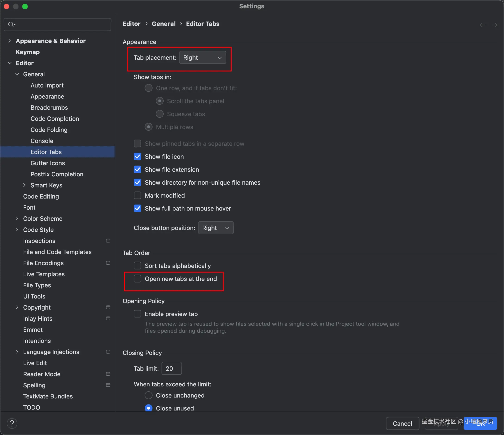The height and width of the screenshot is (435, 504).
Task: Click the project-level icon beside Spelling
Action: point(108,385)
